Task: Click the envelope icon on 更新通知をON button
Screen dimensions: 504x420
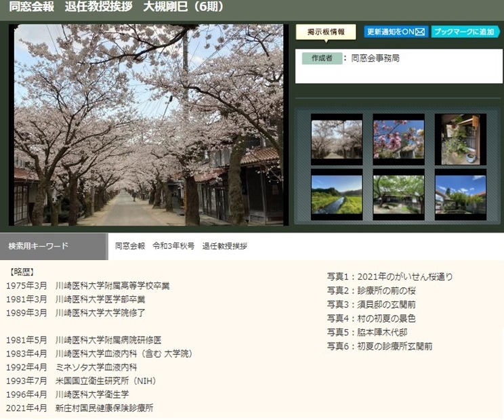Action: (420, 31)
